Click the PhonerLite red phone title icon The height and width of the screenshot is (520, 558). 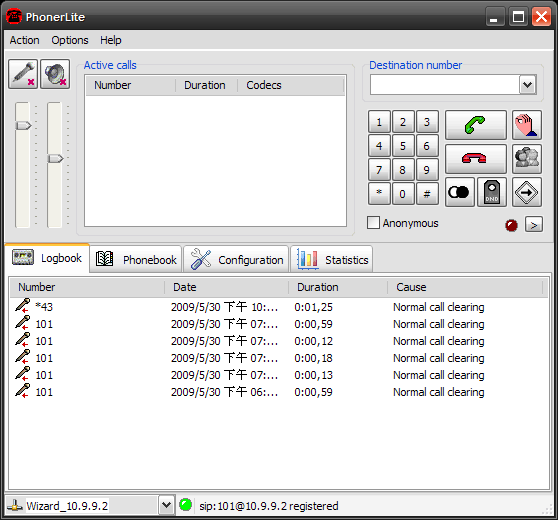tap(14, 17)
